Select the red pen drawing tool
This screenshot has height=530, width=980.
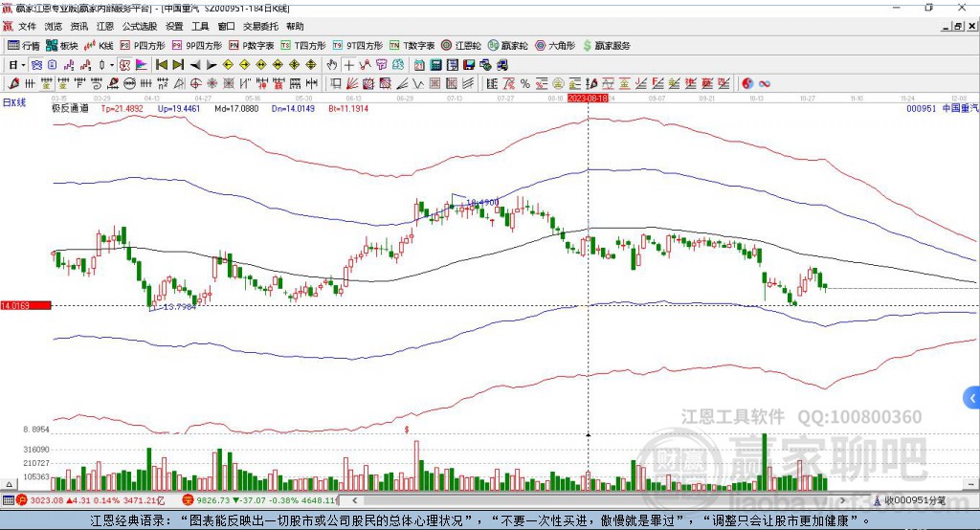pyautogui.click(x=13, y=84)
